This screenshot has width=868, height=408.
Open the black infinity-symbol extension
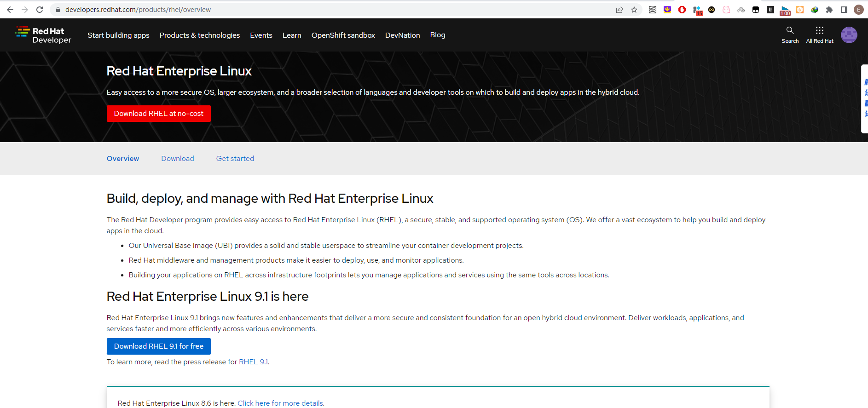coord(712,10)
